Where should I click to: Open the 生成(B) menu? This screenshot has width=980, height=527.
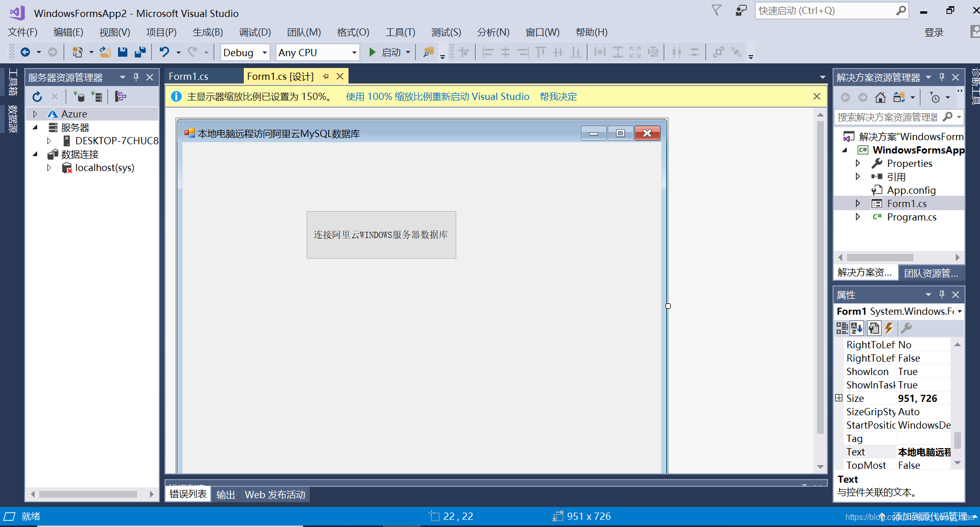[208, 32]
